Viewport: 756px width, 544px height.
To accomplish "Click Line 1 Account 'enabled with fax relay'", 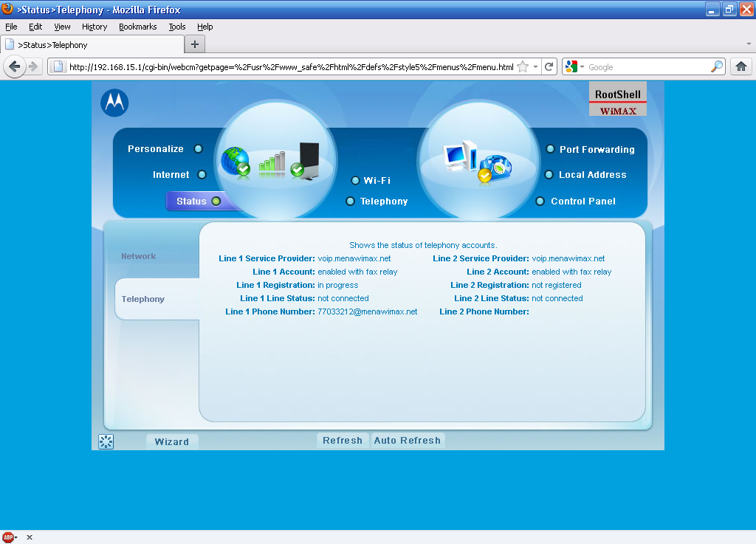I will [x=357, y=272].
